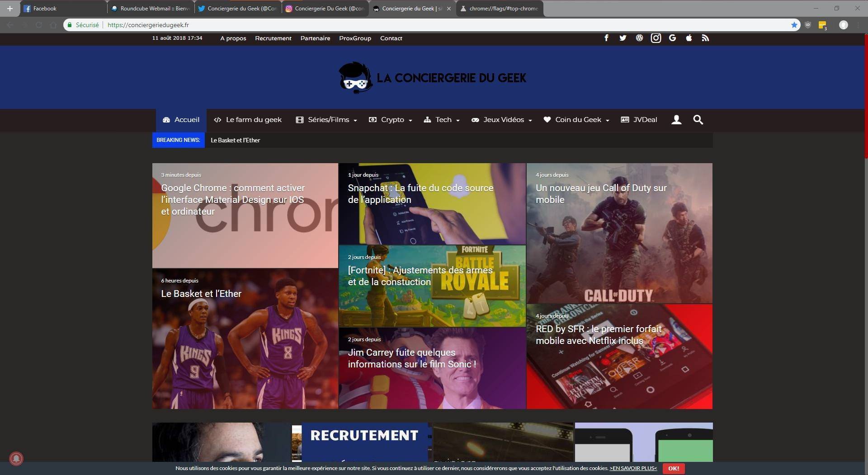Screen dimensions: 868x475
Task: Open the Facebook social icon in header
Action: (606, 38)
